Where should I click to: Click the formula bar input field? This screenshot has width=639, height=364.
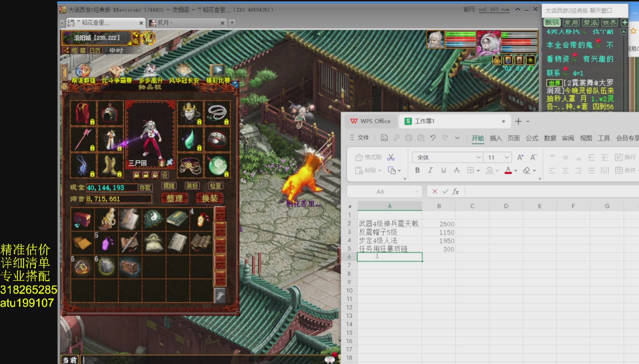pos(551,191)
